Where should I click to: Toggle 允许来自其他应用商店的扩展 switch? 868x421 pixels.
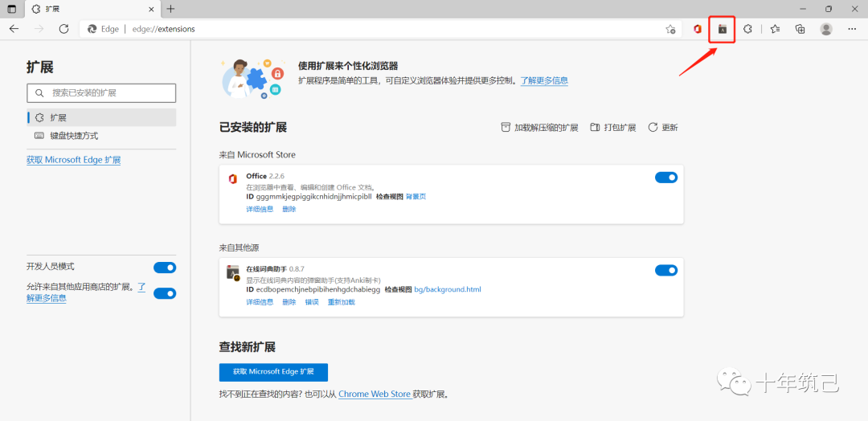[165, 293]
